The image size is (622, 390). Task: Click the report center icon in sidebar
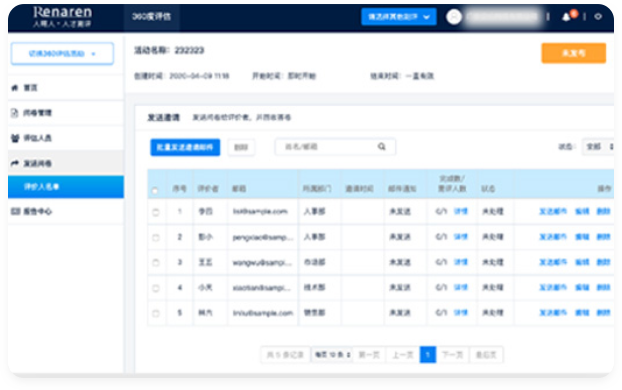click(x=15, y=211)
